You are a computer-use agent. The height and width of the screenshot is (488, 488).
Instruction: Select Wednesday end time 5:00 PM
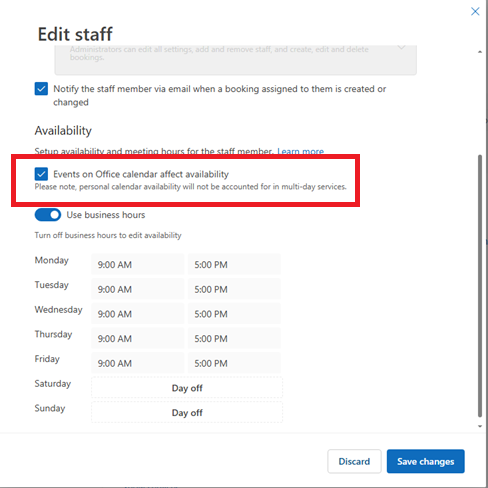coord(234,314)
